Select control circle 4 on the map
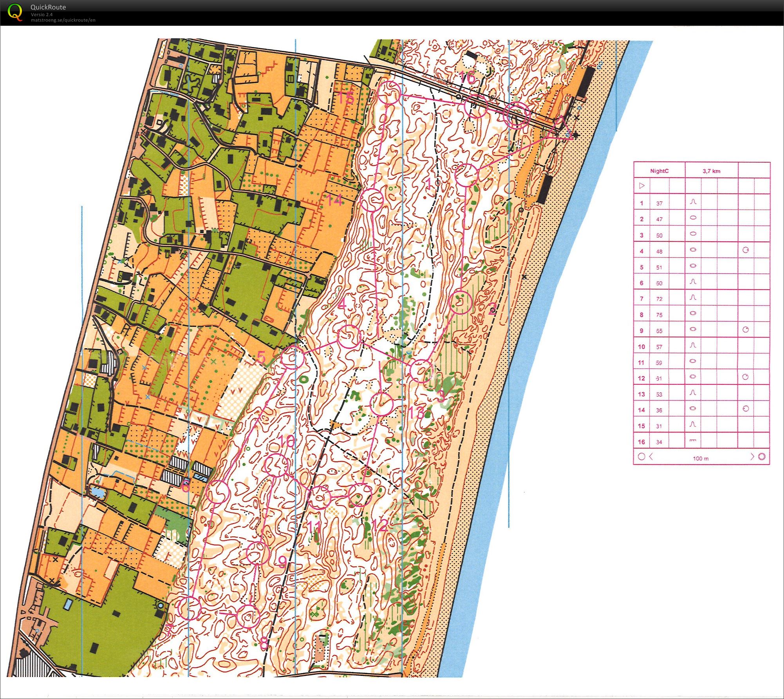784x699 pixels. pyautogui.click(x=349, y=337)
